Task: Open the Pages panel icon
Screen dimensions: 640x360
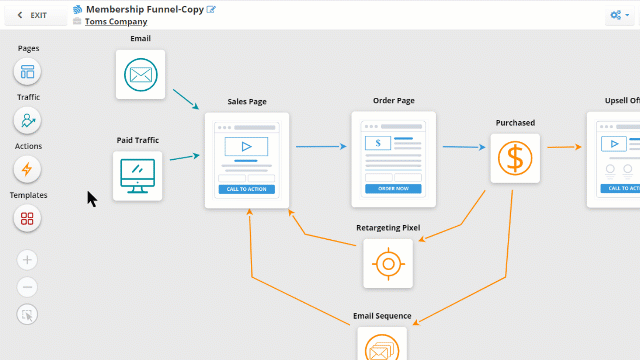Action: pyautogui.click(x=27, y=72)
